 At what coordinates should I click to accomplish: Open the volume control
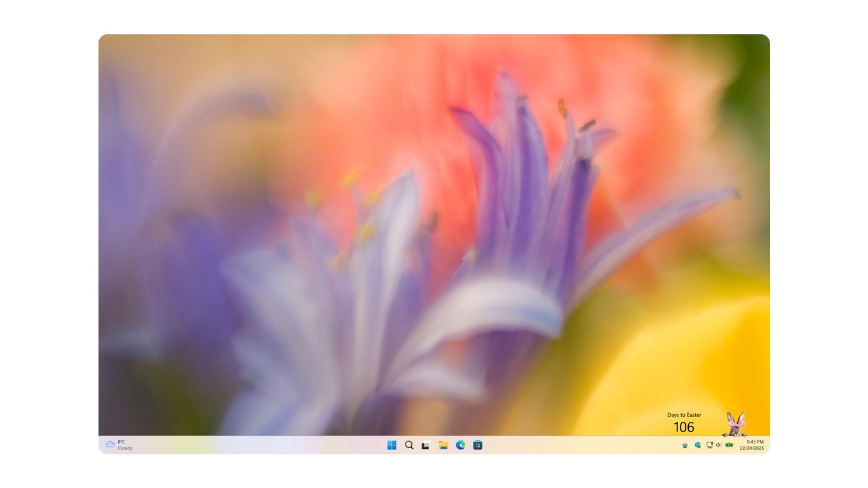point(719,445)
